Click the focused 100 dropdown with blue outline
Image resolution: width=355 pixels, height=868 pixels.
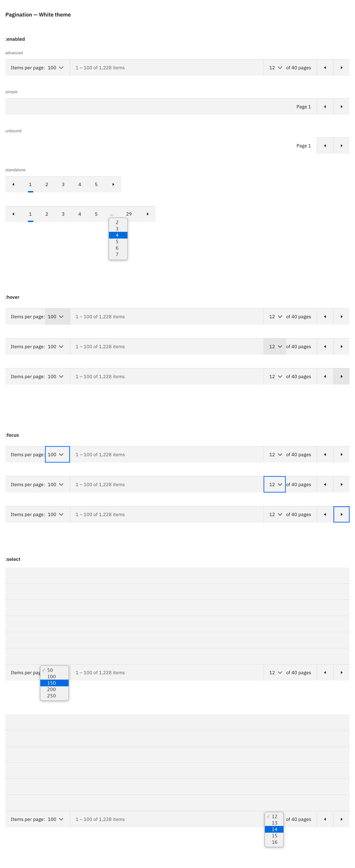click(x=57, y=454)
